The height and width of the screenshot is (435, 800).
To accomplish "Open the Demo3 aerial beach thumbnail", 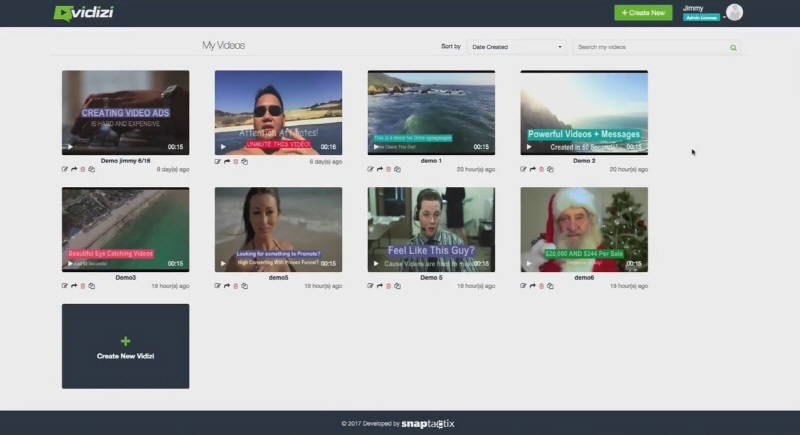I will pos(126,229).
